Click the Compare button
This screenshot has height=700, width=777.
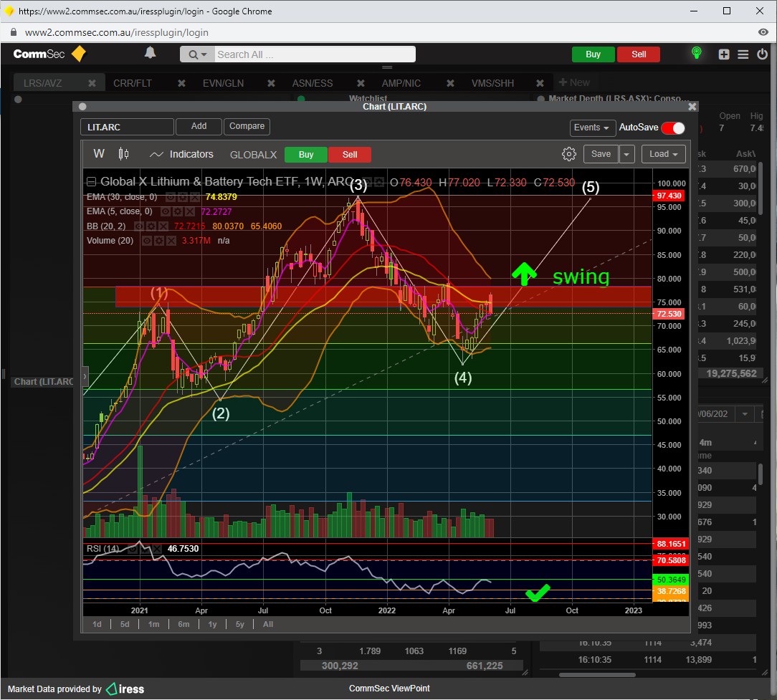pos(247,126)
